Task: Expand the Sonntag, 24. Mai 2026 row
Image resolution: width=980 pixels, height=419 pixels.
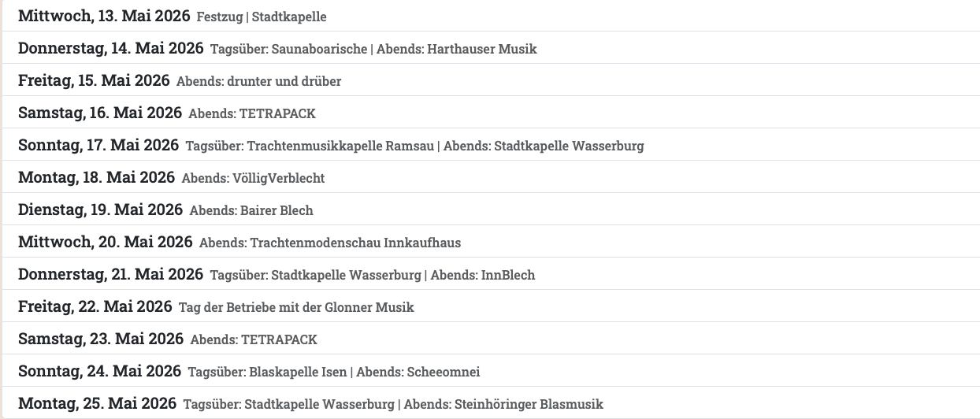Action: (99, 371)
